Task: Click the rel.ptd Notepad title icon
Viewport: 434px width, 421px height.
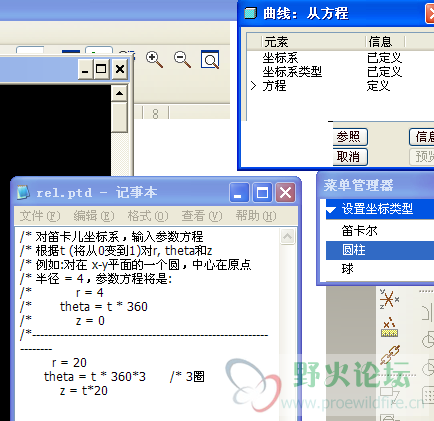Action: click(23, 193)
